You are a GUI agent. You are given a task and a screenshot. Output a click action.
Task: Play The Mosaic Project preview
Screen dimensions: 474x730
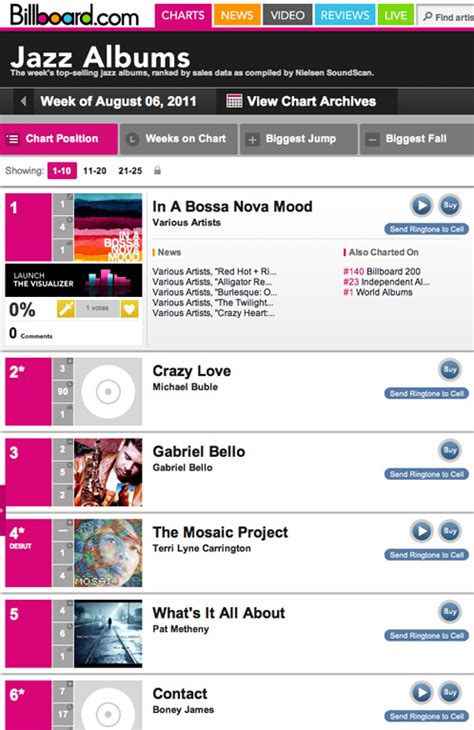point(422,531)
